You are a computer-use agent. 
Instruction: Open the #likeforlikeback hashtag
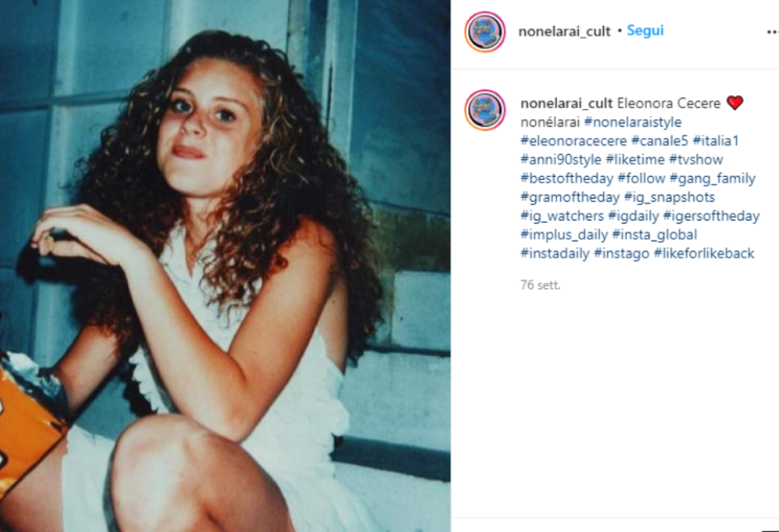point(703,253)
